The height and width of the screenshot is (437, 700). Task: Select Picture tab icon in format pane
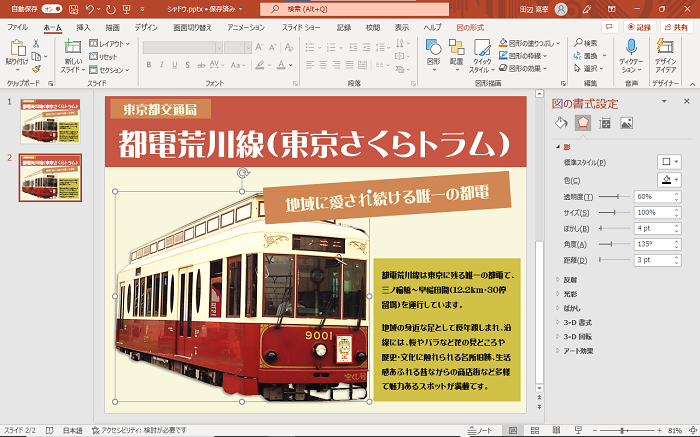tap(626, 123)
